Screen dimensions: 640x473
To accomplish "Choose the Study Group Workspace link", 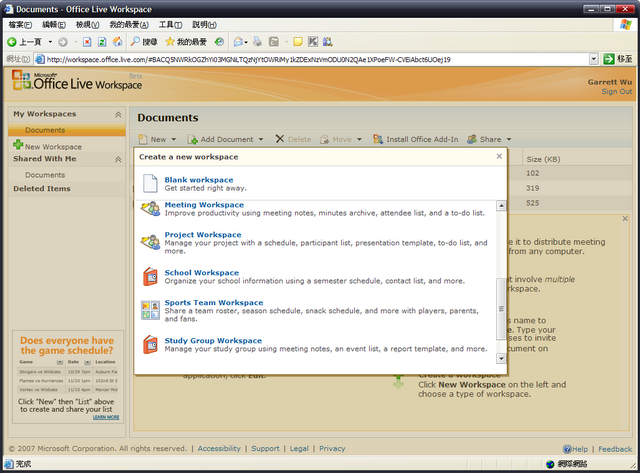I will point(213,340).
